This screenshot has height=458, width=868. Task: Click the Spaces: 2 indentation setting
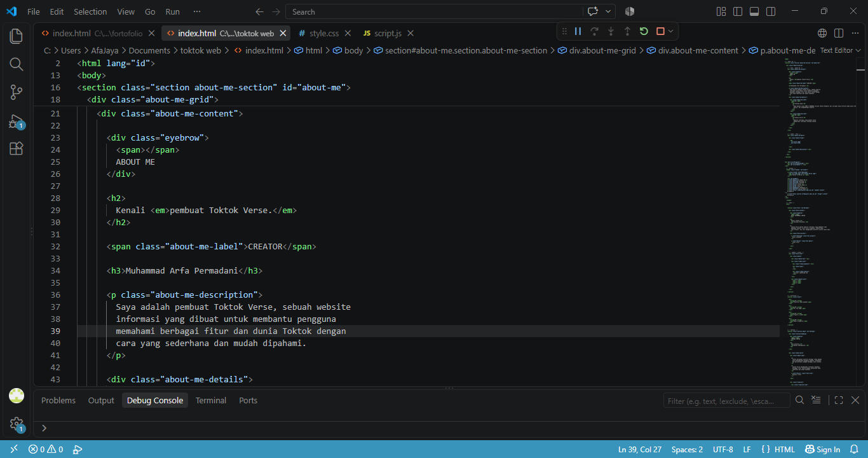pos(687,449)
